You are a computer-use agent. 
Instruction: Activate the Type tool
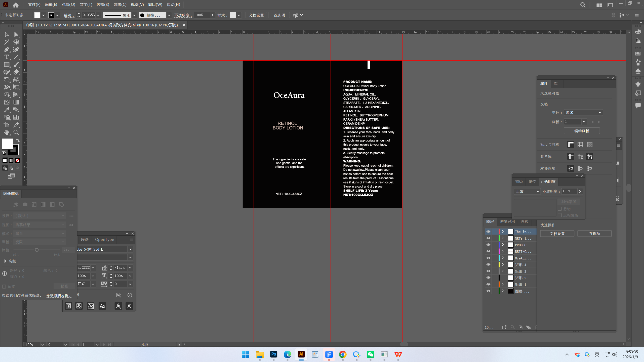point(7,57)
